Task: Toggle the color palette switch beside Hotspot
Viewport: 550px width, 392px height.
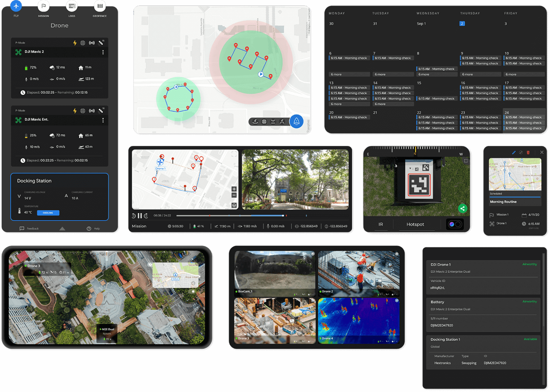Action: [455, 224]
